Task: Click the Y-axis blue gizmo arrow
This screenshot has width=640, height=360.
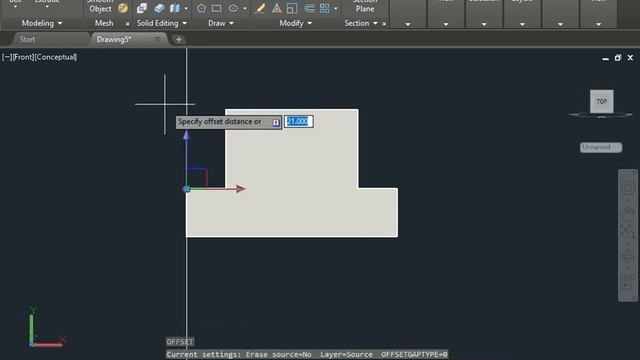Action: tap(186, 136)
